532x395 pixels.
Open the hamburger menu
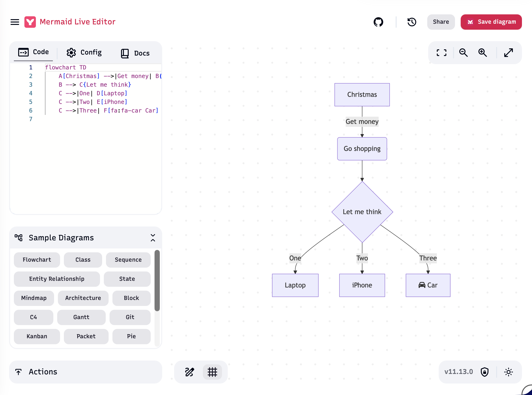click(x=15, y=22)
